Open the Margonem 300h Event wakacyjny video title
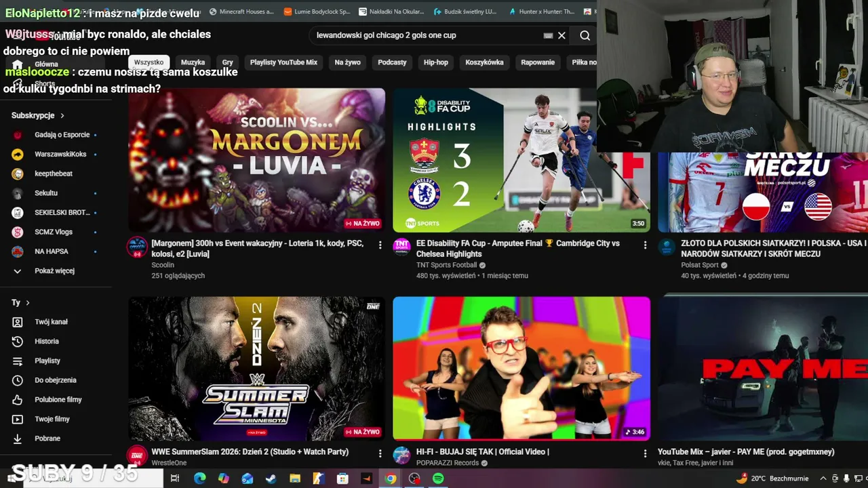868x488 pixels. coord(258,249)
